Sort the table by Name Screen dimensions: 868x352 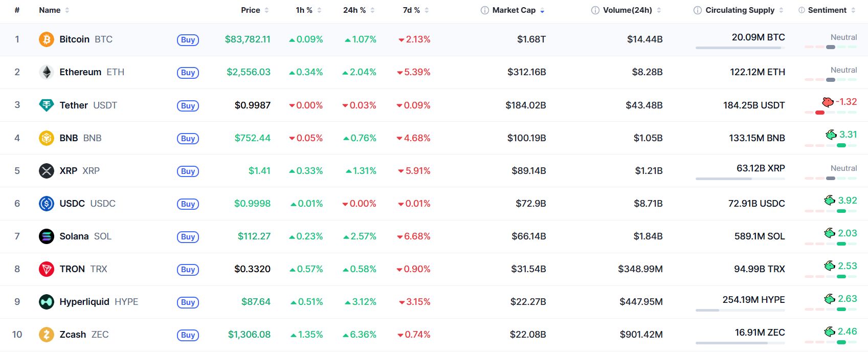click(x=54, y=10)
